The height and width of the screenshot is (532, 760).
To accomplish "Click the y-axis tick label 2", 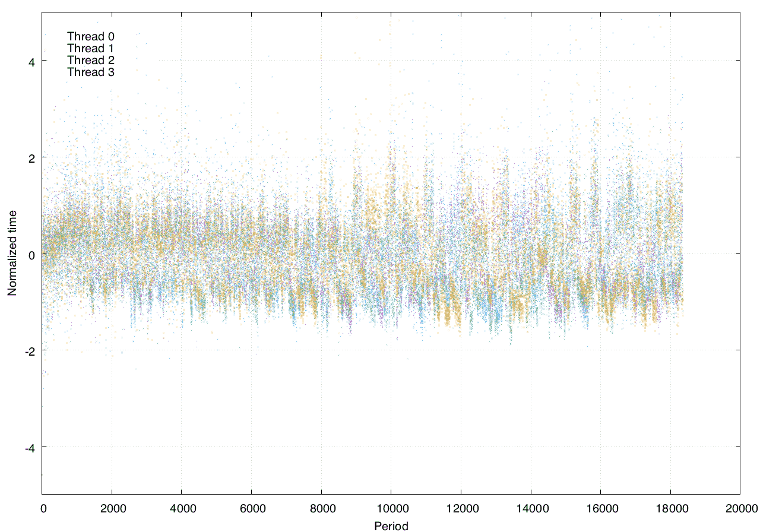I will pos(33,157).
